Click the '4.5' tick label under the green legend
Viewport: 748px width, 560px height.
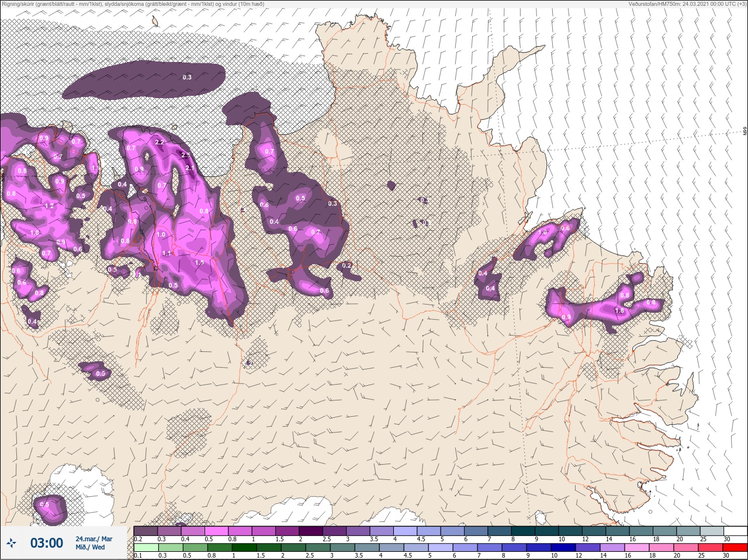(x=409, y=556)
